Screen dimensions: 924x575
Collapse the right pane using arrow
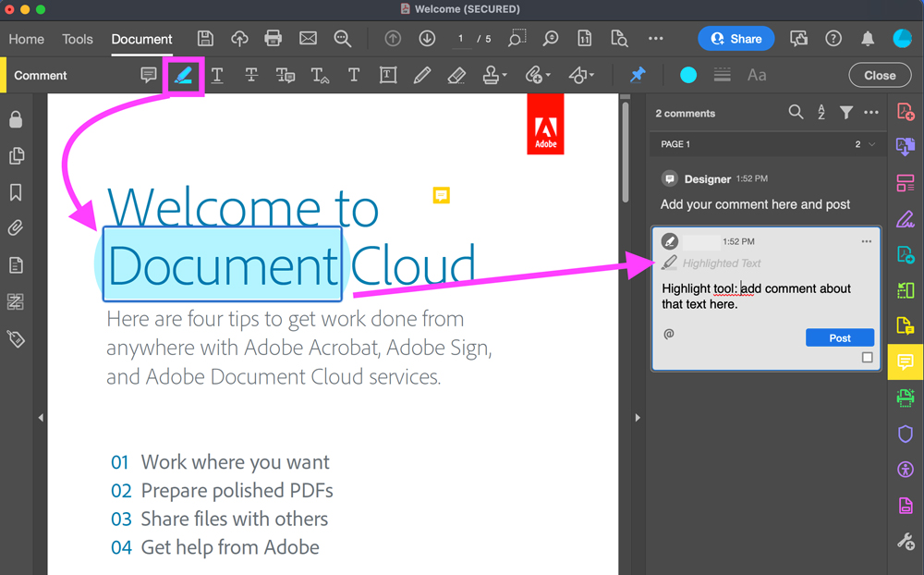[x=638, y=418]
